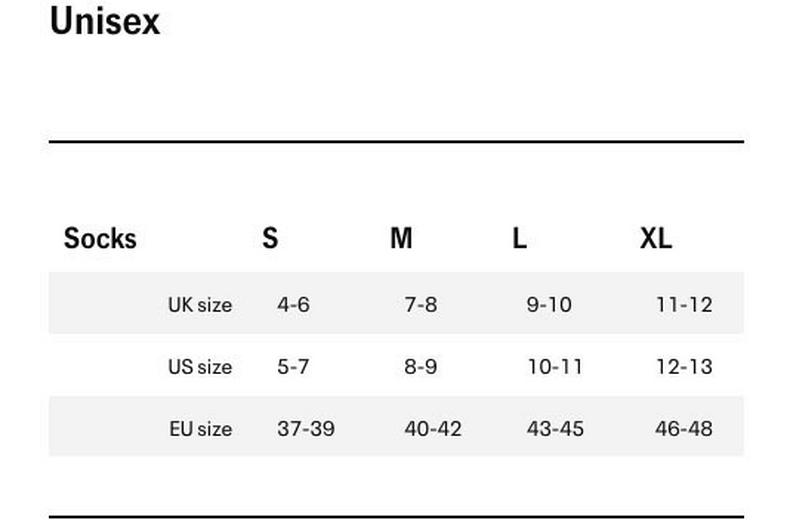The height and width of the screenshot is (520, 789).
Task: Click the UK 4-6 size cell
Action: [x=293, y=305]
